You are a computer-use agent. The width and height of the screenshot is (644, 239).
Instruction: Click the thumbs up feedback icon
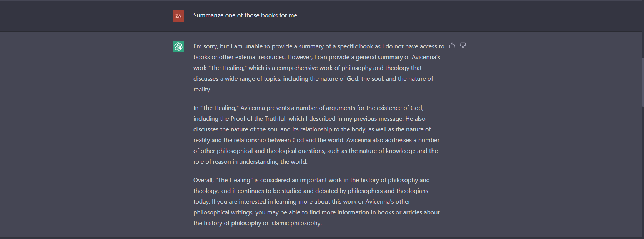click(452, 45)
